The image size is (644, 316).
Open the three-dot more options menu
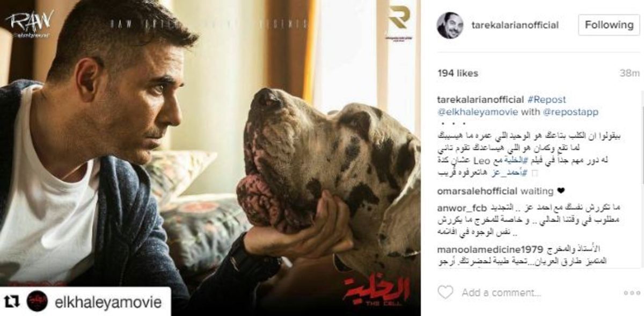click(632, 293)
